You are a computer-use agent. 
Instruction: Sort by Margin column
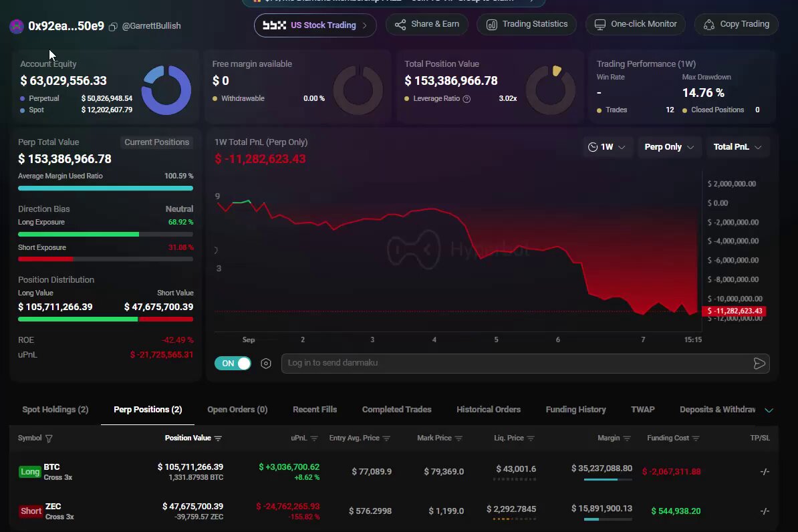pyautogui.click(x=627, y=438)
